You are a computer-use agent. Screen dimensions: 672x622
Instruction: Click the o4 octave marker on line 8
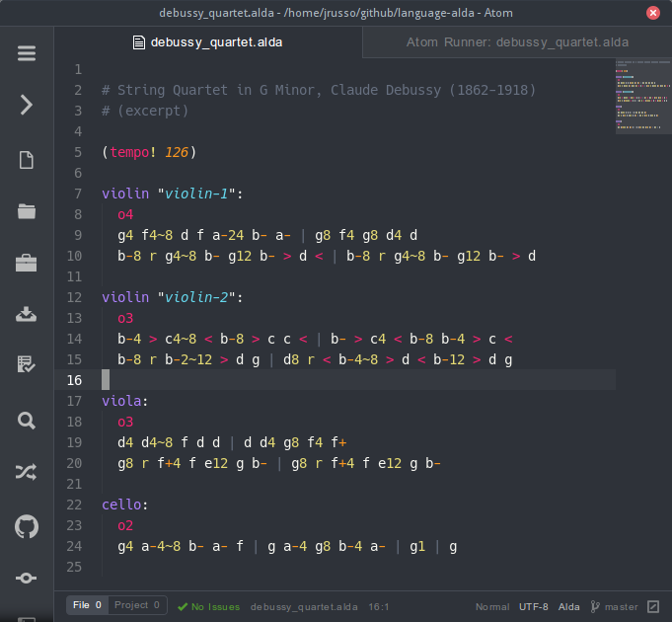click(125, 214)
